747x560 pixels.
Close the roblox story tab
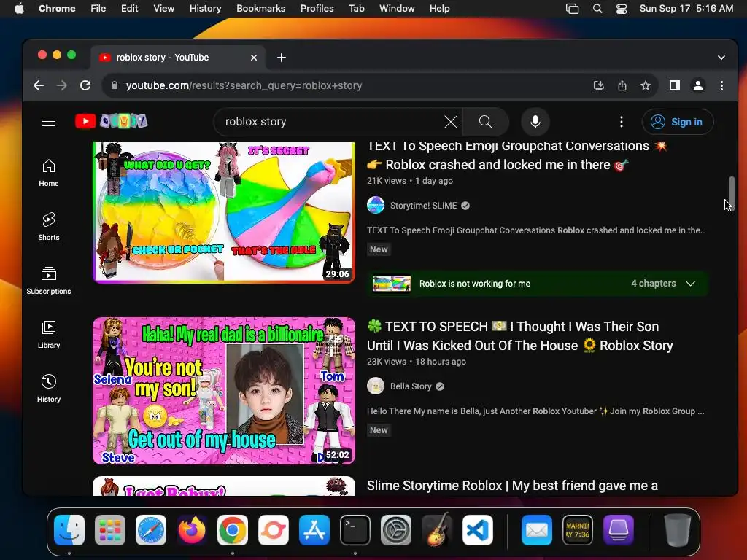(x=253, y=58)
